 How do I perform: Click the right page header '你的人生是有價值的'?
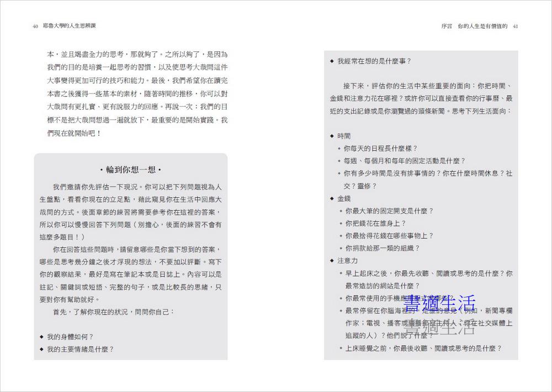pos(482,26)
